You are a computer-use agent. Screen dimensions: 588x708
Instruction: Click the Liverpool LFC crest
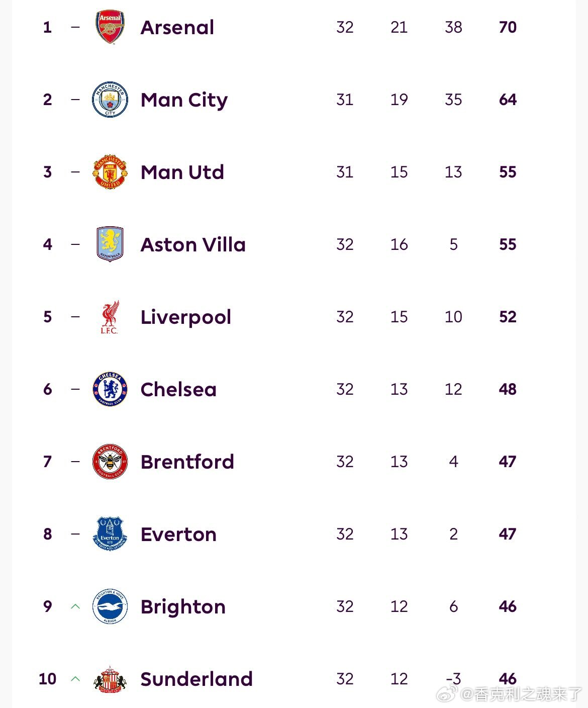coord(110,317)
